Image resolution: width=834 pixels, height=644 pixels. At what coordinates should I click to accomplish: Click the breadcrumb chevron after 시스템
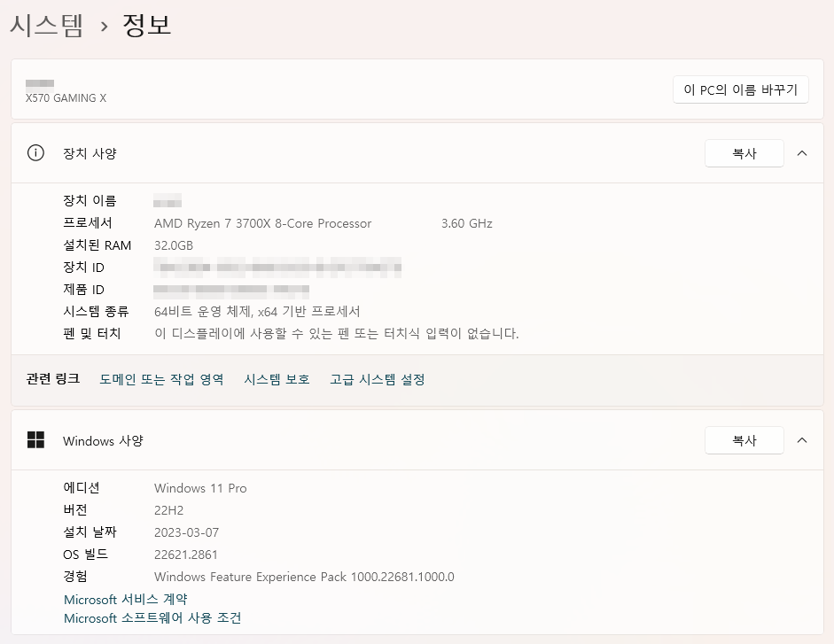[x=105, y=26]
